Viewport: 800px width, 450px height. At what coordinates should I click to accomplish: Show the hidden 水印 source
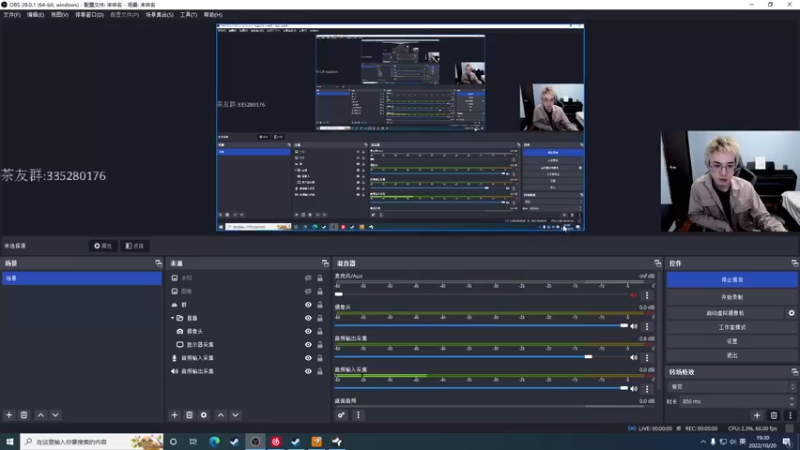(x=308, y=278)
